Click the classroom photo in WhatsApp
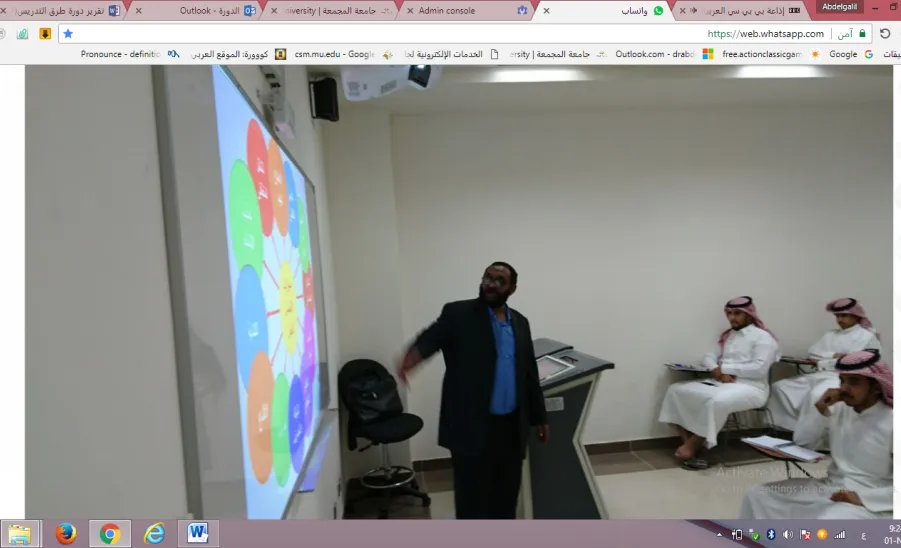The height and width of the screenshot is (548, 901). [459, 292]
